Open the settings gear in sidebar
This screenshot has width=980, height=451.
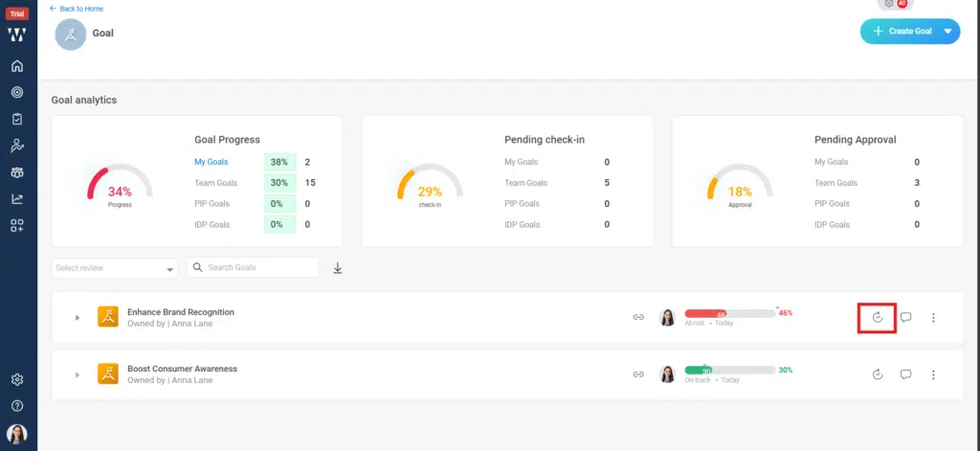[x=17, y=380]
